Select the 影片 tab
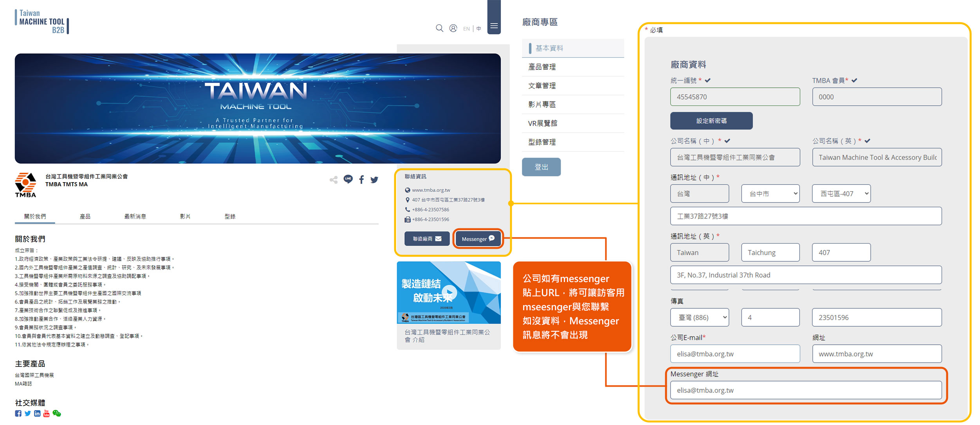 tap(185, 216)
